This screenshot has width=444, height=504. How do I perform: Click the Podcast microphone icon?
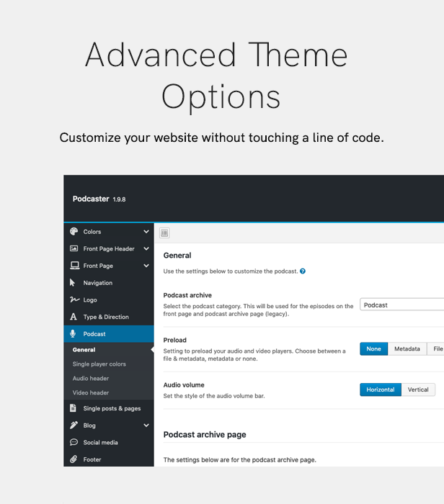73,333
